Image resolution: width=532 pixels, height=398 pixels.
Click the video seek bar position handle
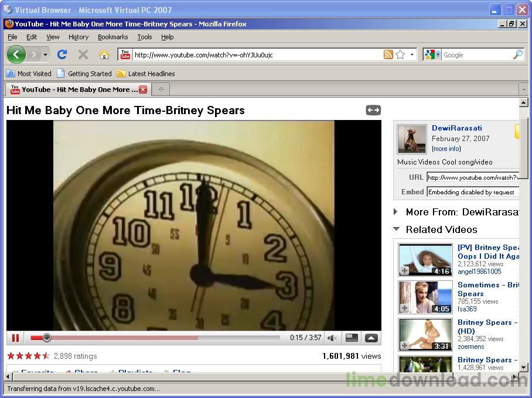(47, 338)
